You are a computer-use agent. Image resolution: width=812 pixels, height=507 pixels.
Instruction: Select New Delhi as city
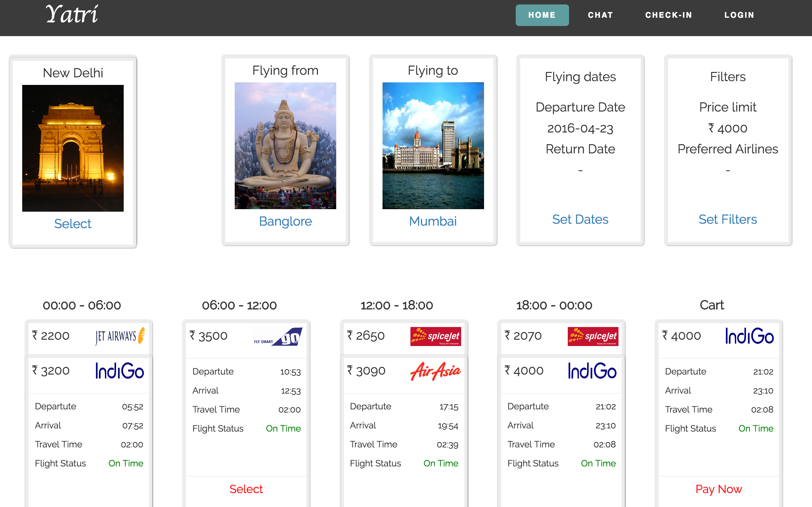tap(72, 224)
